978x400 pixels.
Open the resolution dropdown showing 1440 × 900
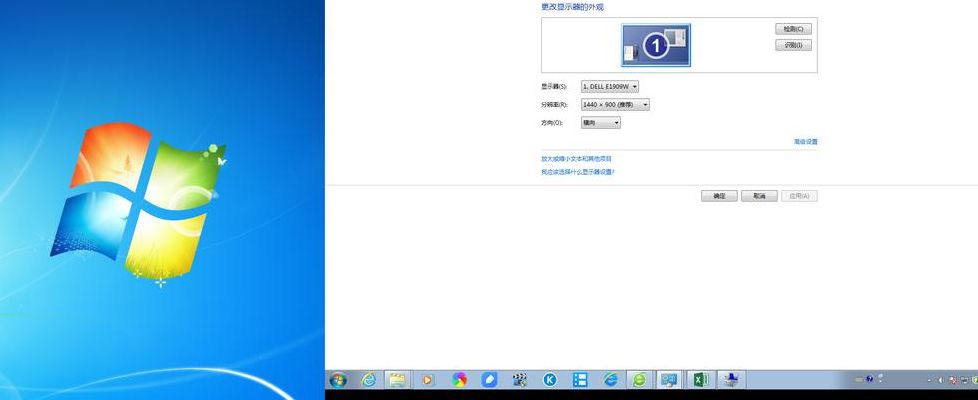coord(616,105)
